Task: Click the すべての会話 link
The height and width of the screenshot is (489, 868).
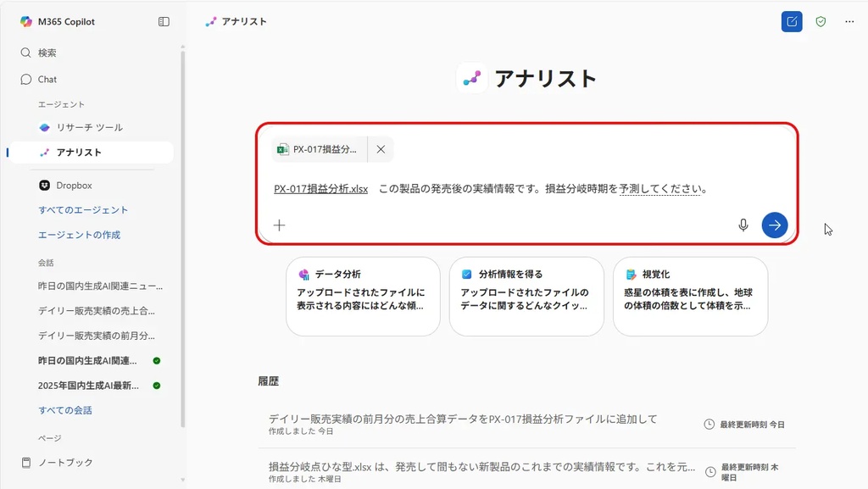Action: (65, 410)
